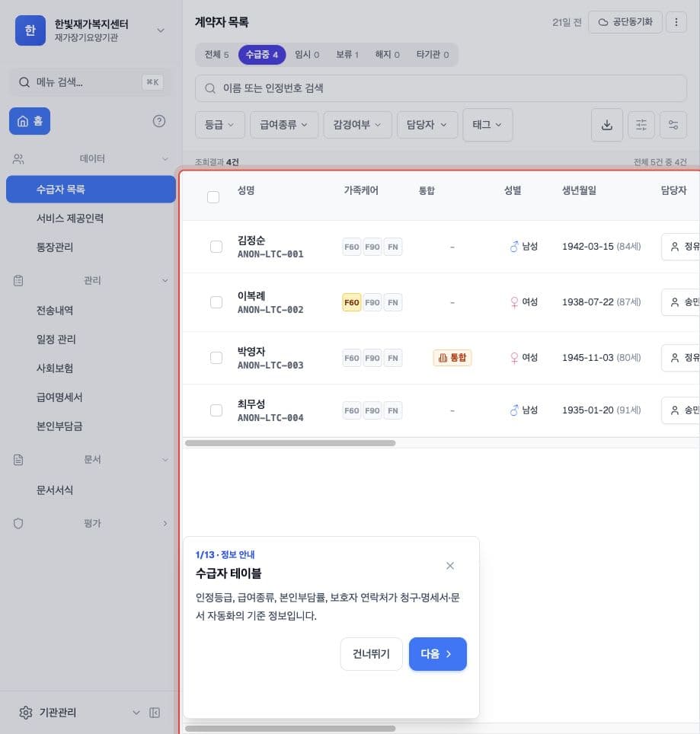The image size is (700, 734).
Task: Open the 담당자 filter dropdown
Action: click(x=427, y=125)
